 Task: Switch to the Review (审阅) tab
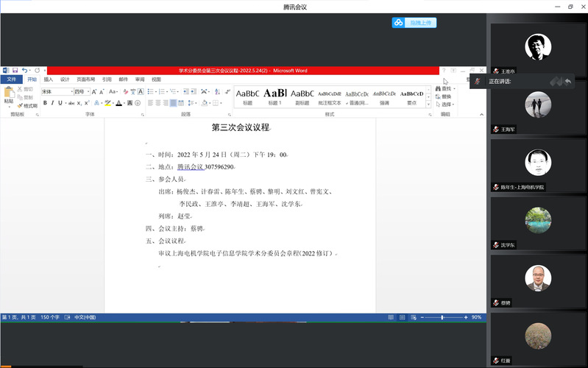tap(140, 79)
